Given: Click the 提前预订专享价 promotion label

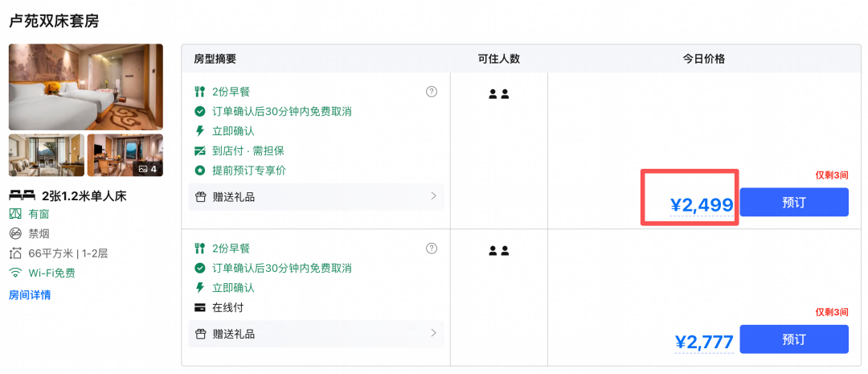Looking at the screenshot, I should click(x=249, y=171).
